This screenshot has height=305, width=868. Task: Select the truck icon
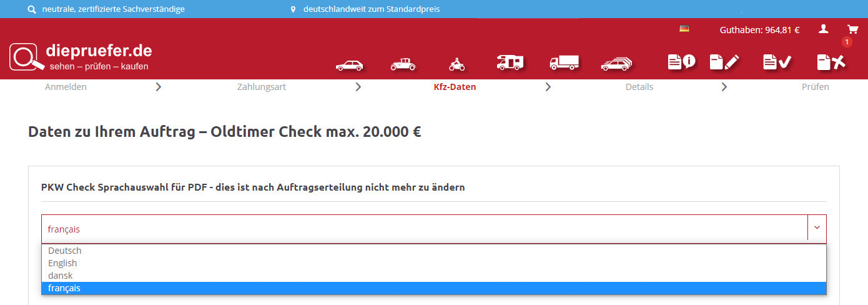[564, 62]
